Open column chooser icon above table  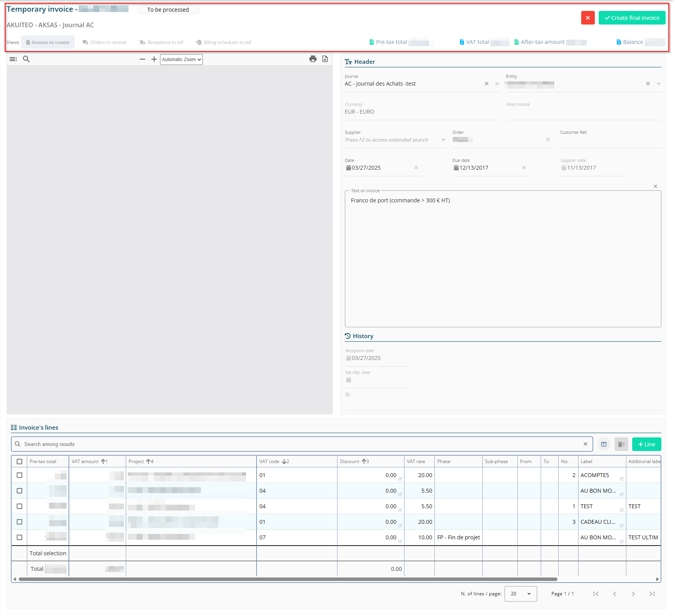[604, 444]
